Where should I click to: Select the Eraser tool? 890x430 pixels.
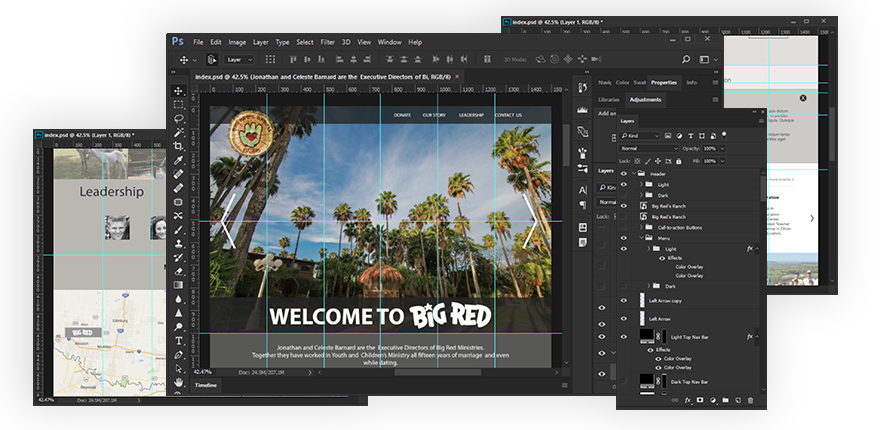pos(178,270)
